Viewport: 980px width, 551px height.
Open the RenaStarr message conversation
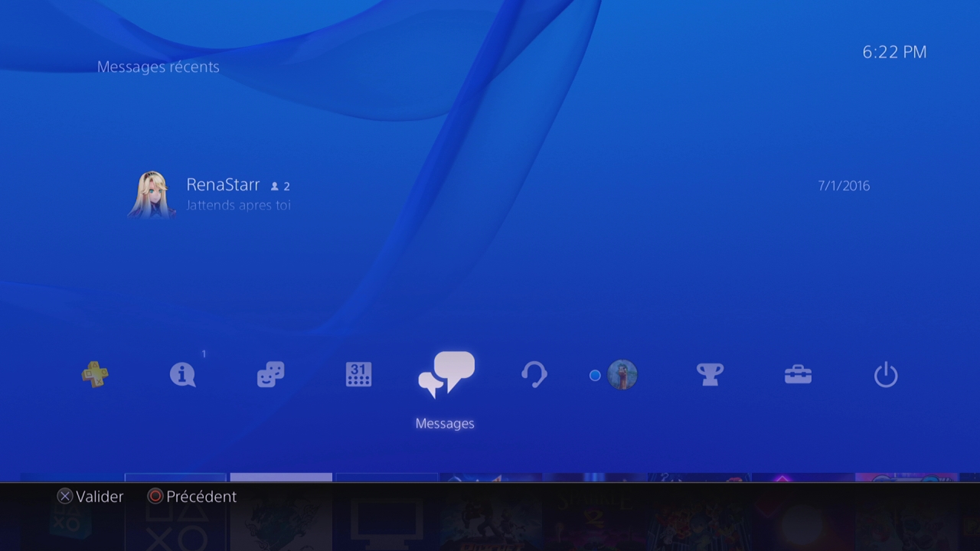click(x=499, y=194)
